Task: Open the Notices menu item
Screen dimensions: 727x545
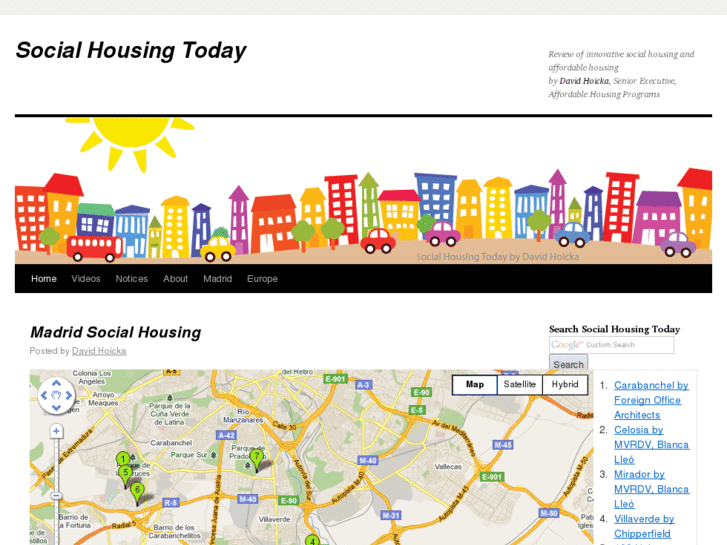Action: (x=132, y=279)
